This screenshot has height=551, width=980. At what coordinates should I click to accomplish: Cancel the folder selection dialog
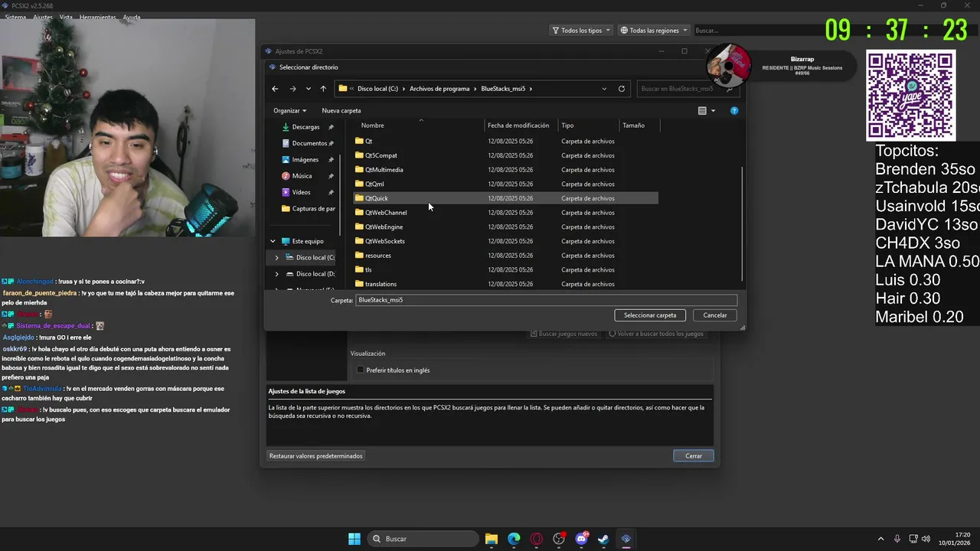coord(715,315)
